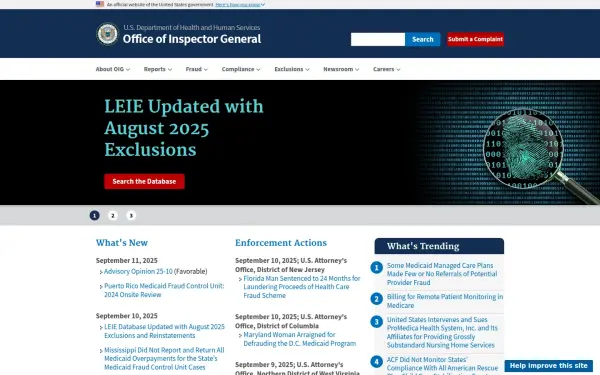This screenshot has width=600, height=375.
Task: Select carousel slide 1 indicator
Action: pos(95,215)
